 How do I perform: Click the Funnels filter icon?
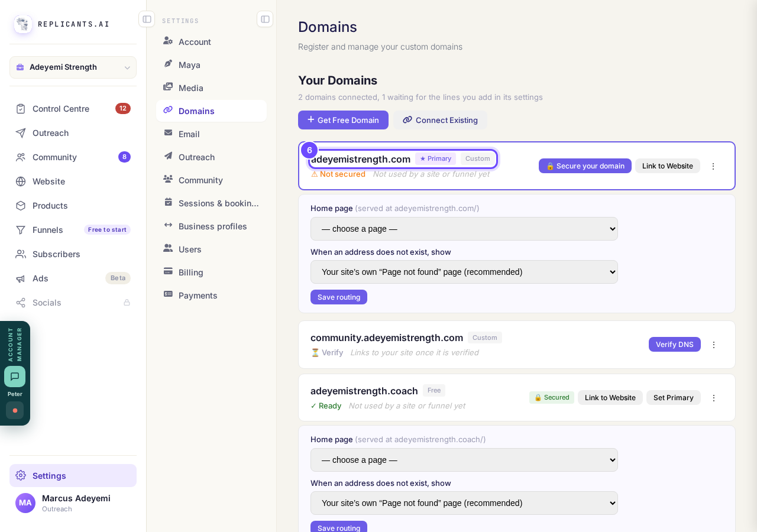click(x=21, y=230)
